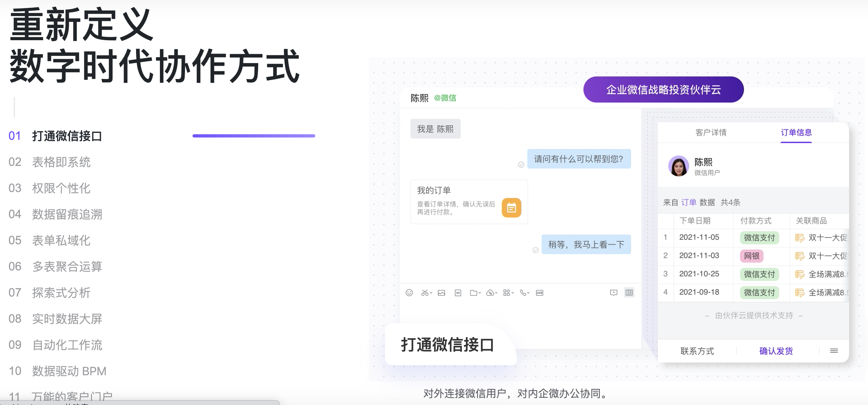Open the folder file dropdown
Screen dimensions: 868x405
click(x=475, y=293)
